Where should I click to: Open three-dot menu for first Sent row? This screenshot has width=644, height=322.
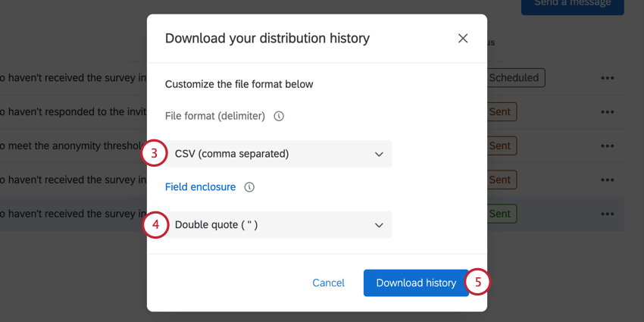click(x=607, y=112)
